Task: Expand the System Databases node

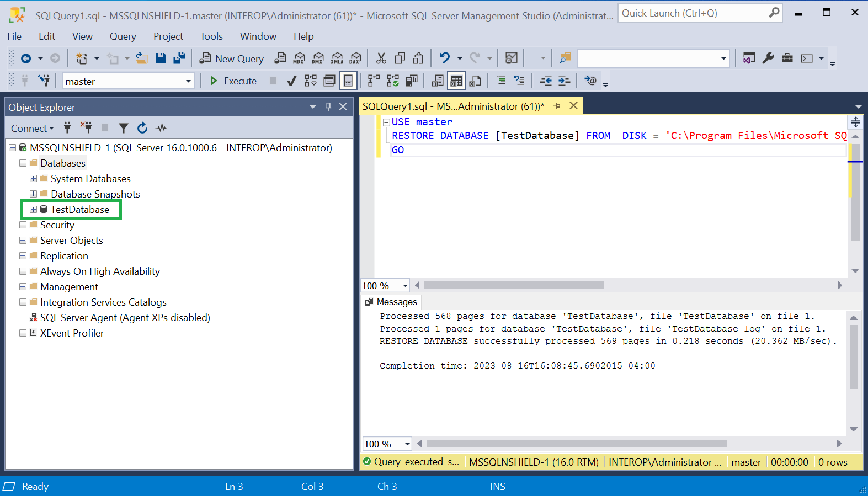Action: (x=33, y=179)
